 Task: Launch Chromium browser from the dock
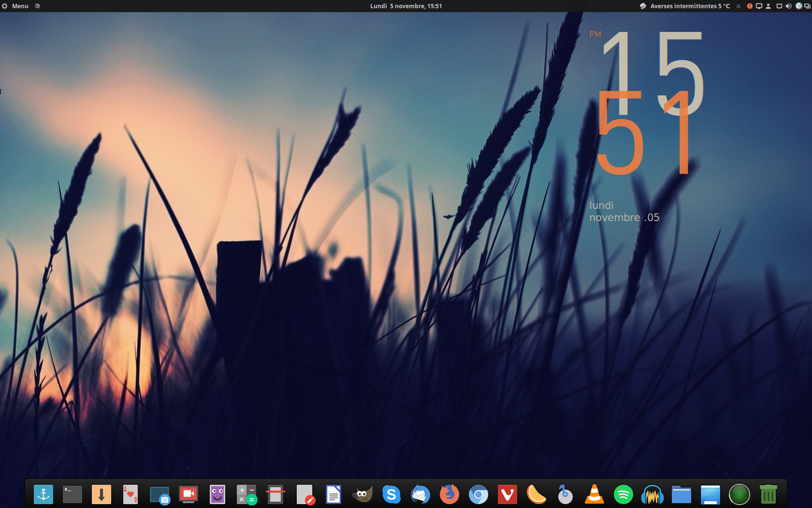click(x=478, y=494)
